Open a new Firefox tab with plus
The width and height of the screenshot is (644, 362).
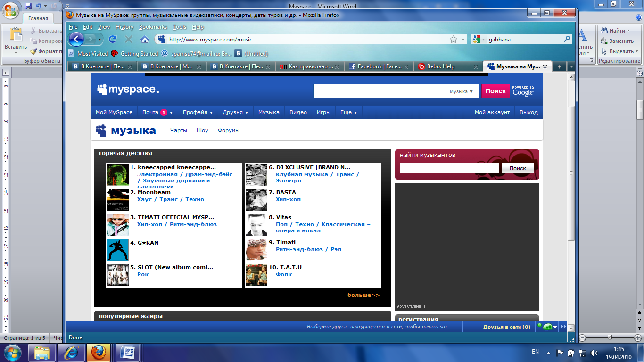[560, 66]
